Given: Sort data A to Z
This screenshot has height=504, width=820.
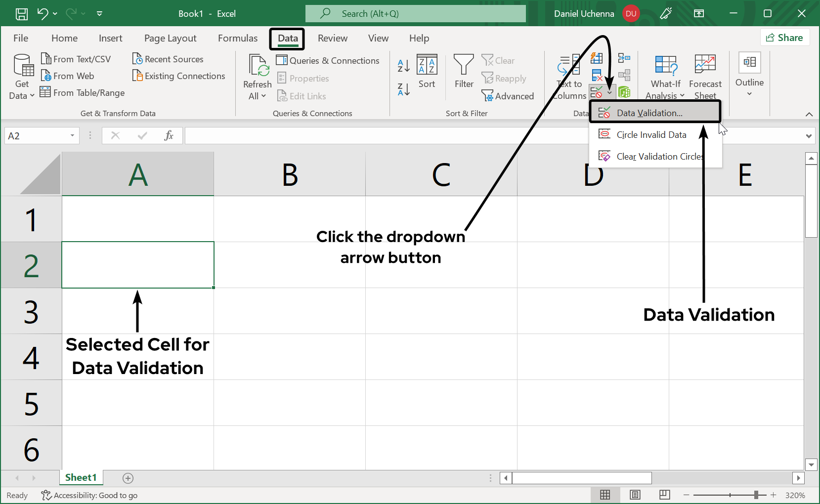Looking at the screenshot, I should pos(403,65).
